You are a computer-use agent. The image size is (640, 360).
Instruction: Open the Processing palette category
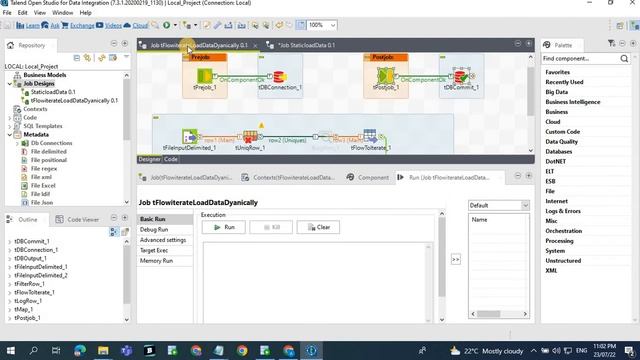[x=559, y=241]
